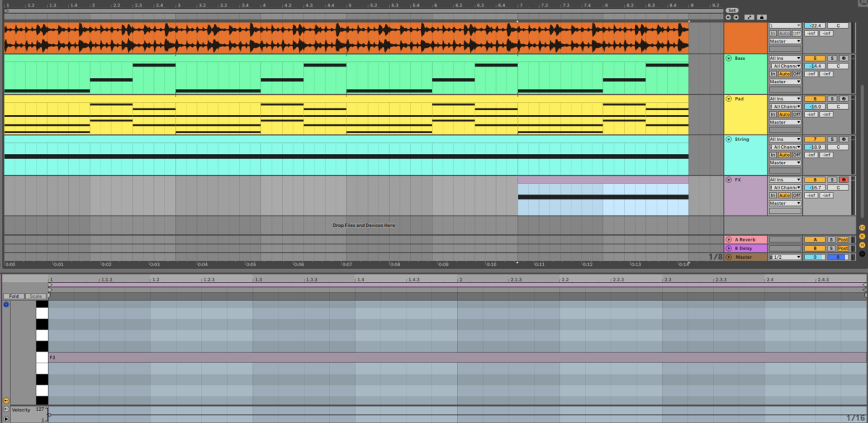868x423 pixels.
Task: Click Pad track volume value -16.0
Action: pyautogui.click(x=815, y=106)
